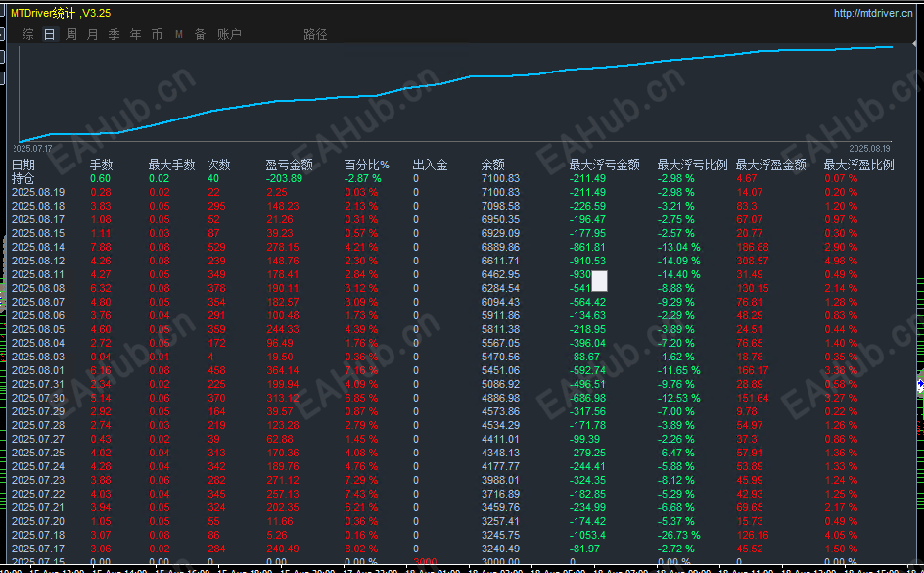The width and height of the screenshot is (924, 573).
Task: Click the -1053.4 max floating loss cell
Action: 587,535
